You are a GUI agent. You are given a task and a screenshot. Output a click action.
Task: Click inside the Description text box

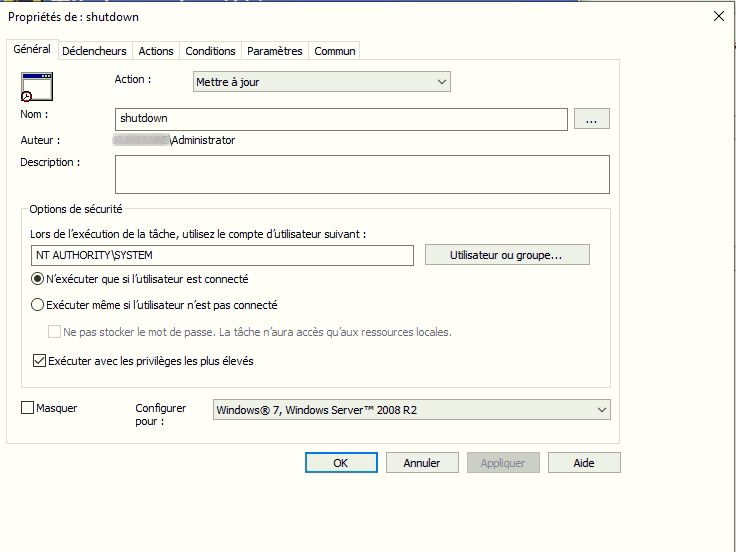(x=362, y=173)
